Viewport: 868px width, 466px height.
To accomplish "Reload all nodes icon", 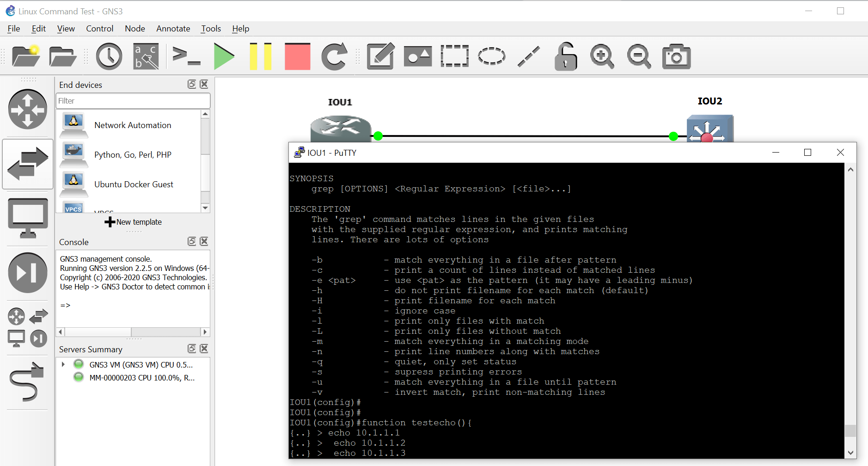I will pyautogui.click(x=334, y=56).
